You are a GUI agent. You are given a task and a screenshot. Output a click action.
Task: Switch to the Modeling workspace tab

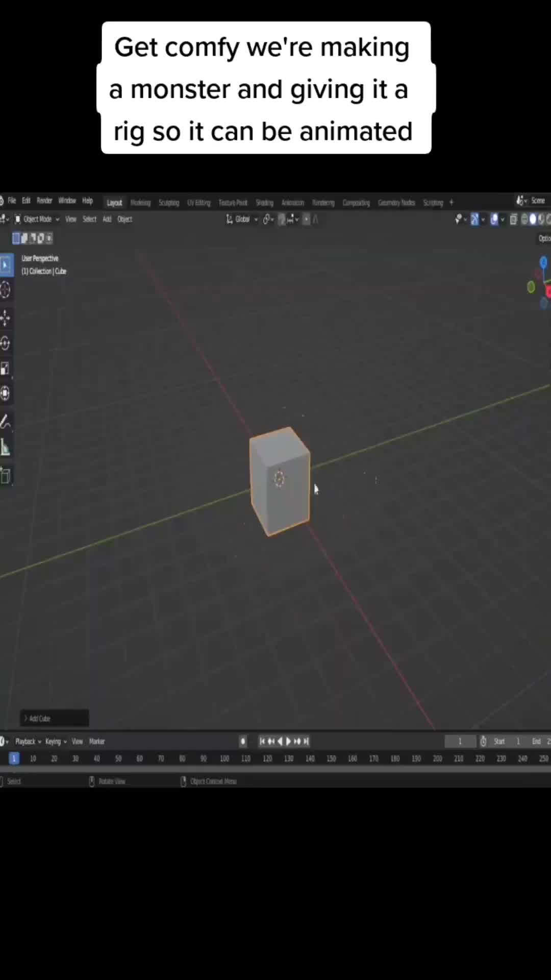pos(140,203)
